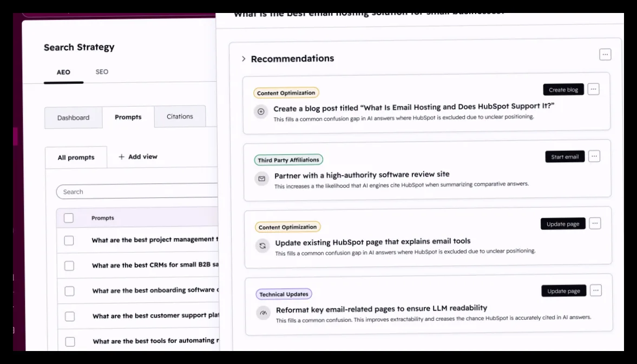
Task: Click the Content Optimization tag on Update existing page card
Action: coord(287,227)
